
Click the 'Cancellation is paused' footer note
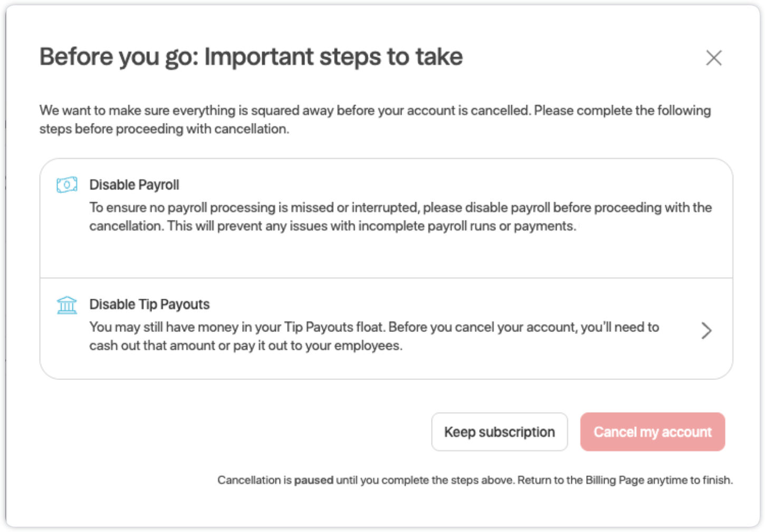[475, 480]
